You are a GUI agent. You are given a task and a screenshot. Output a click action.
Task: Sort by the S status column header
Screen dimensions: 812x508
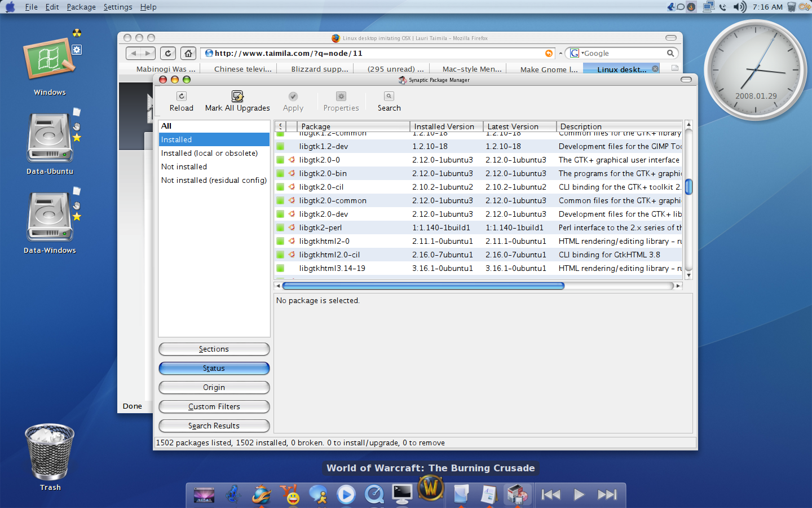[280, 126]
